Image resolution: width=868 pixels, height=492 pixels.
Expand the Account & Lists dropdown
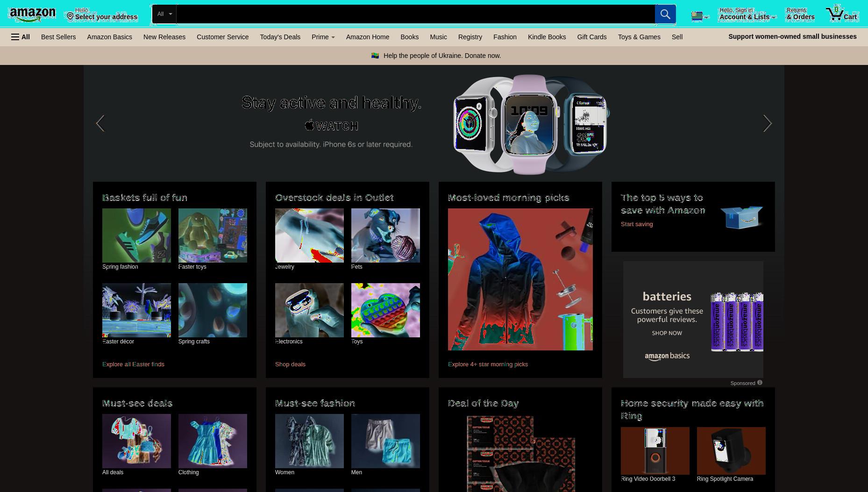point(747,14)
